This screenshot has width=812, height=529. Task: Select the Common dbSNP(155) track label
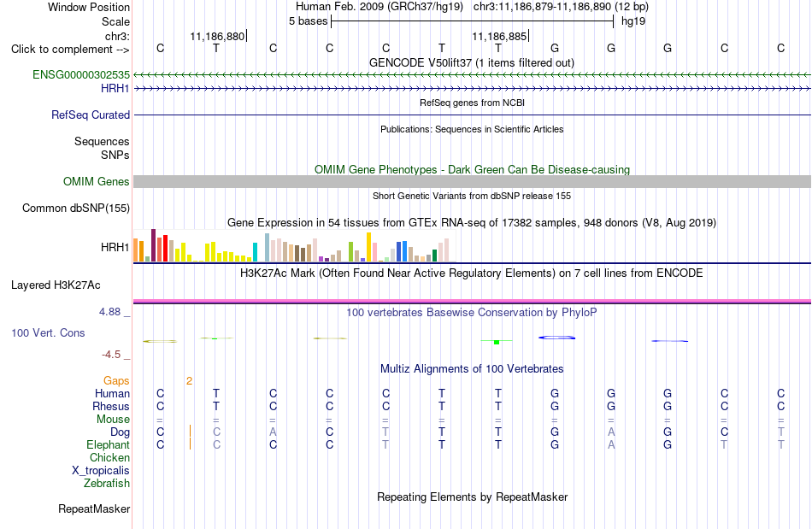coord(75,208)
